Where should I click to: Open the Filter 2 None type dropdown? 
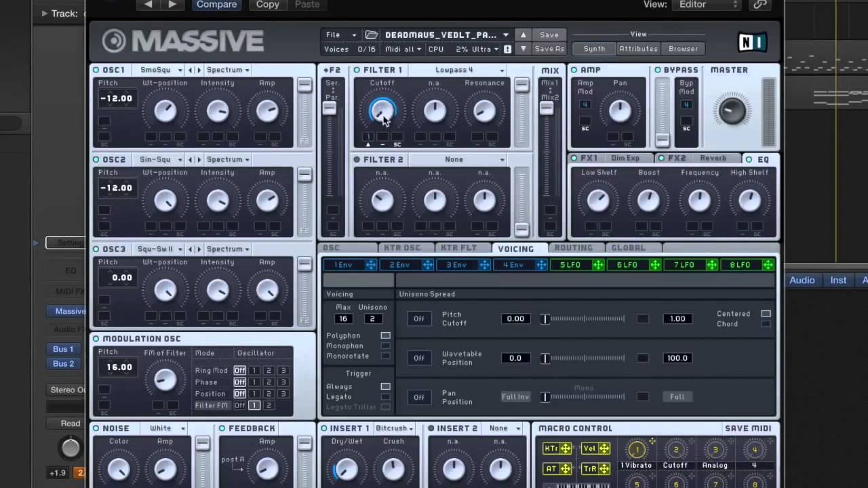tap(458, 159)
